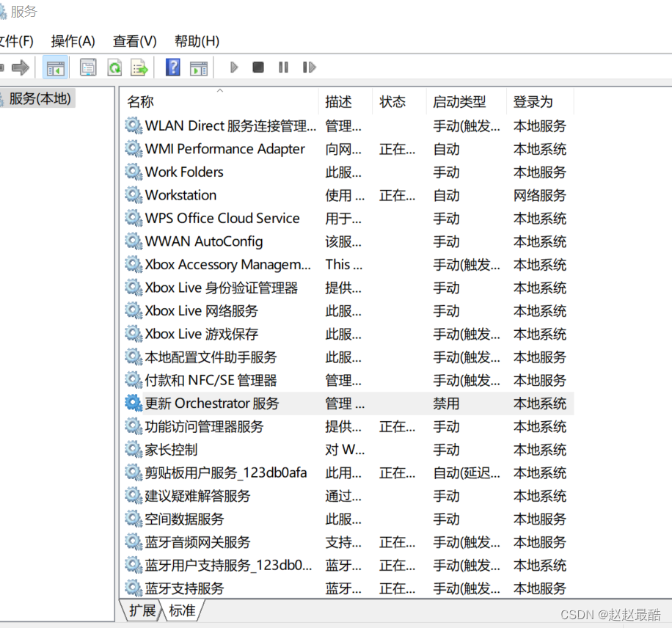Sort by the 状态 column header
The width and height of the screenshot is (672, 628).
pyautogui.click(x=392, y=102)
